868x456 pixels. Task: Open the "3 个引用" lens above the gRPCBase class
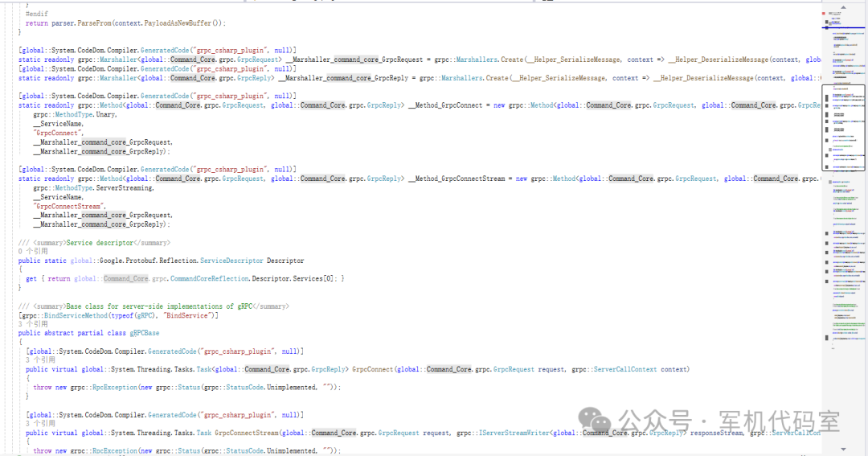click(x=33, y=324)
